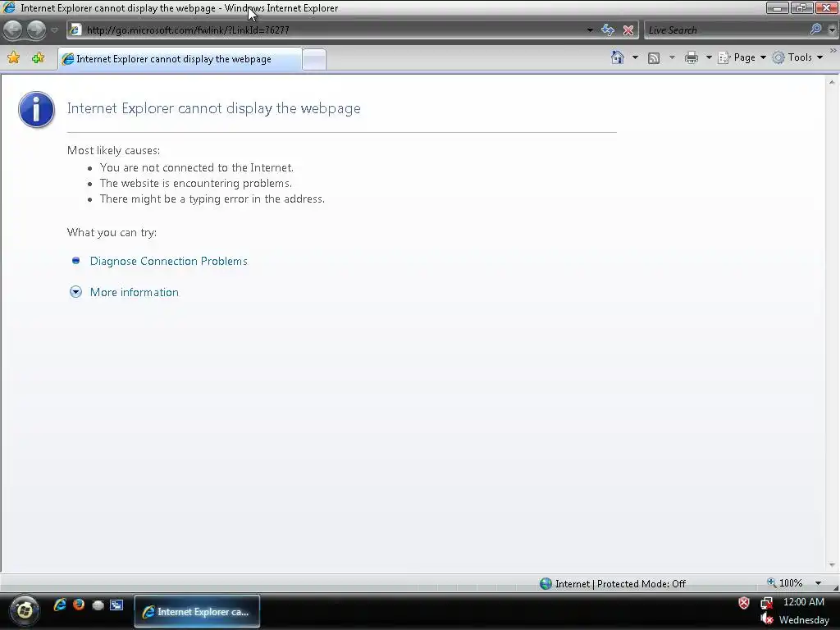
Task: Click the red Stop loading icon
Action: [628, 30]
